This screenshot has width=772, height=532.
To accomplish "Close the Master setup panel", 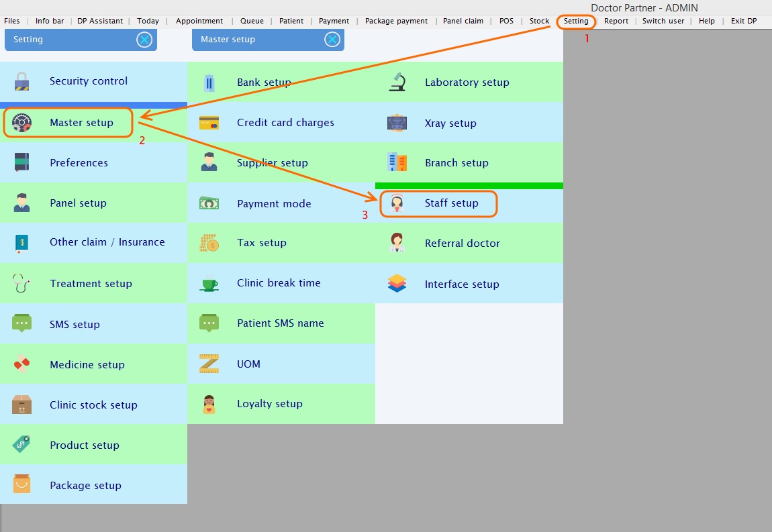I will 332,40.
